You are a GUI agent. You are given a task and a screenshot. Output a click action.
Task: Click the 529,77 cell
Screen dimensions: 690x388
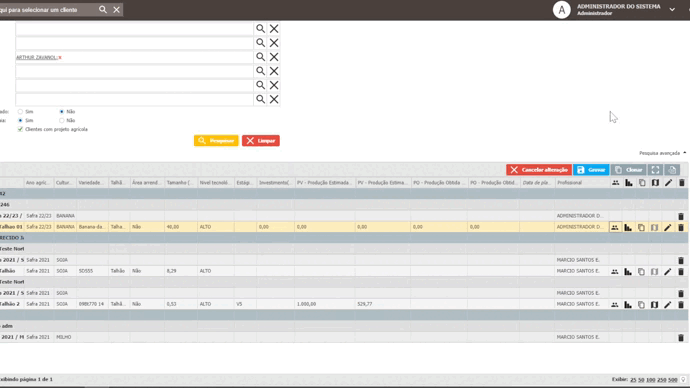click(x=383, y=304)
